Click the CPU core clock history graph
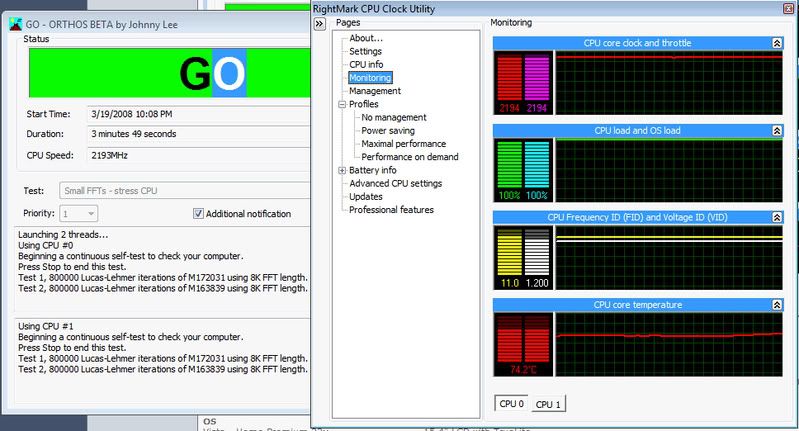 click(x=669, y=83)
